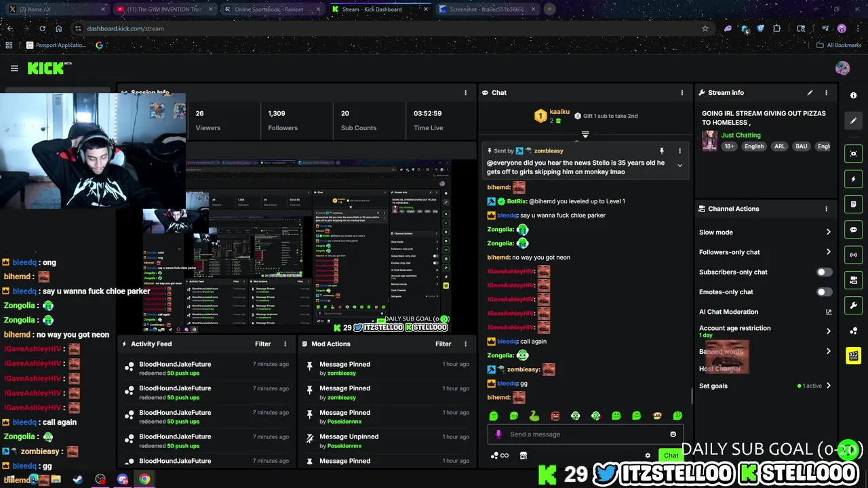This screenshot has width=868, height=488.
Task: Filter the Mod Actions list
Action: (443, 344)
